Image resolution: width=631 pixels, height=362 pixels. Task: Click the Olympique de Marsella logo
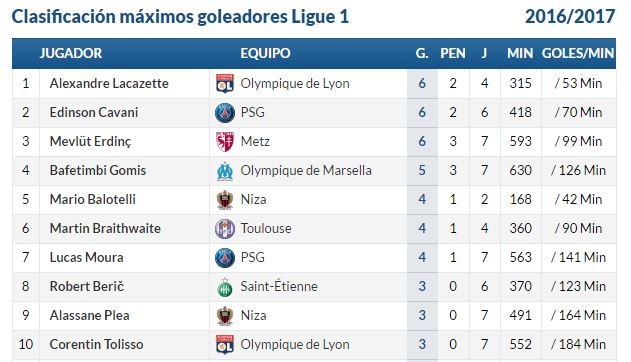coord(225,171)
